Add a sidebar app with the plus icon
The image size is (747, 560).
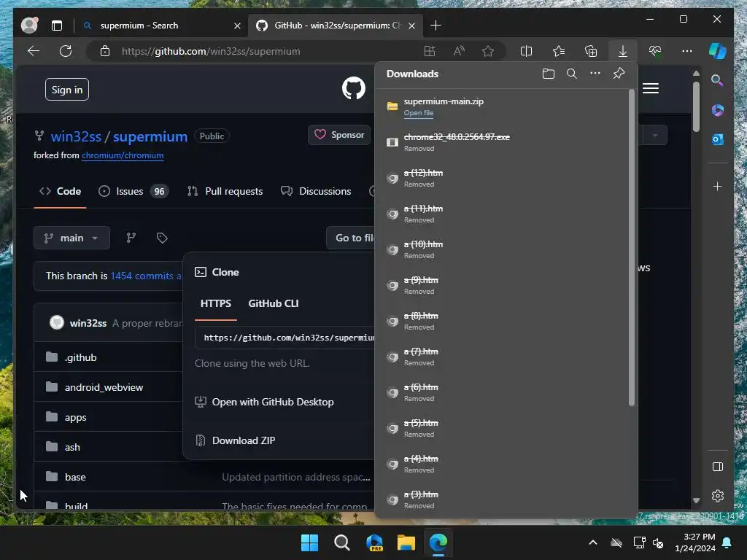coord(718,186)
